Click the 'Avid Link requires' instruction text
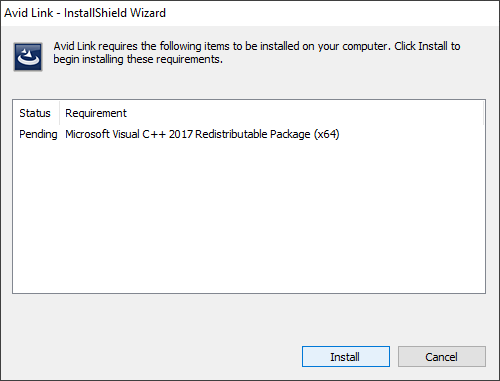 pos(257,52)
